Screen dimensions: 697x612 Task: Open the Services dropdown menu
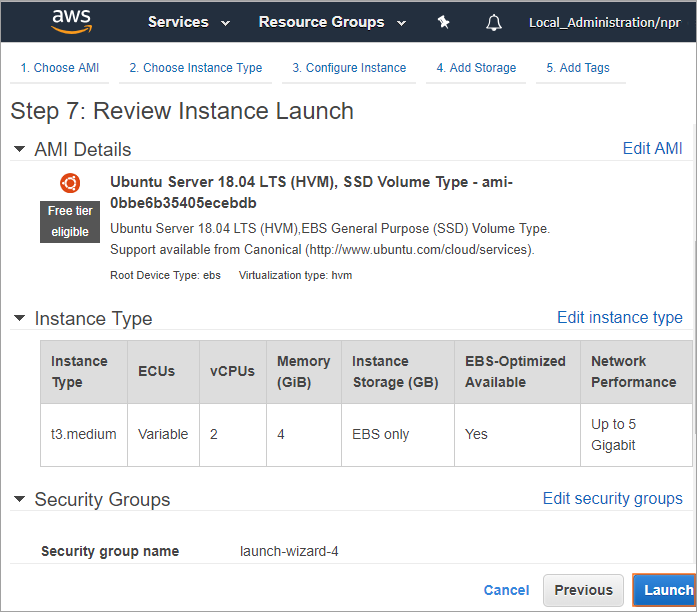188,22
